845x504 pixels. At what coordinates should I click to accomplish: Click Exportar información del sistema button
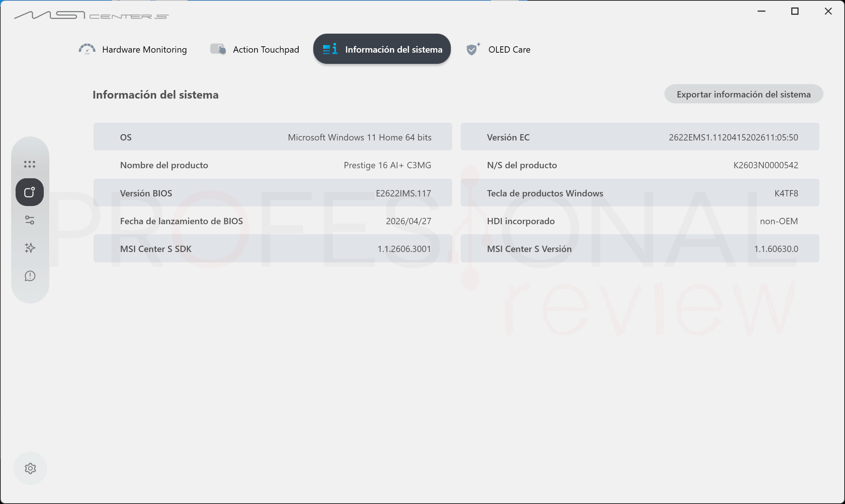click(x=744, y=94)
